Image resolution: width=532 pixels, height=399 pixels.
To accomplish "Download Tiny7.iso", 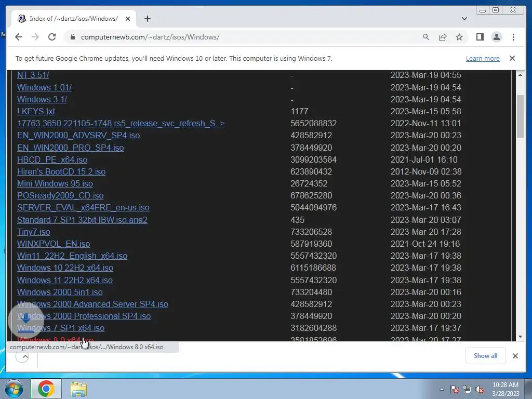I will pos(34,232).
